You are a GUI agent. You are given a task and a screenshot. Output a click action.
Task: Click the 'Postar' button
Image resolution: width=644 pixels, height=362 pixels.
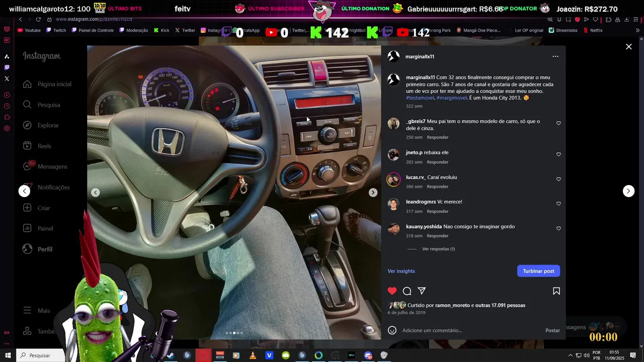point(552,330)
